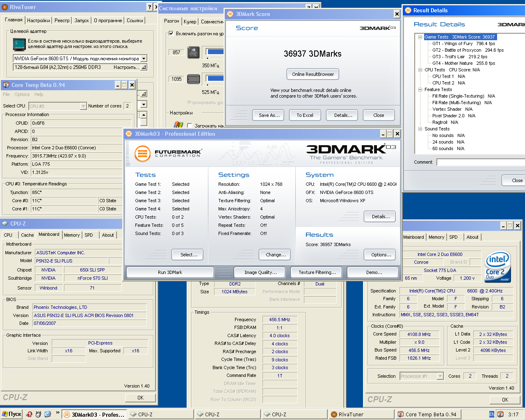Open the SPD tab in the CPU-Z CPU window
Screen dimensions: 525x420
click(453, 237)
